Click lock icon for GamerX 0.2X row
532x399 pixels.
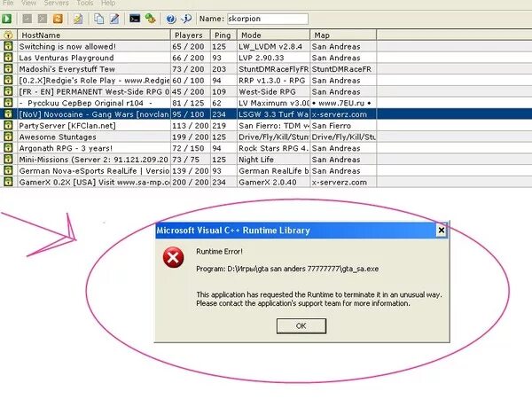8,182
